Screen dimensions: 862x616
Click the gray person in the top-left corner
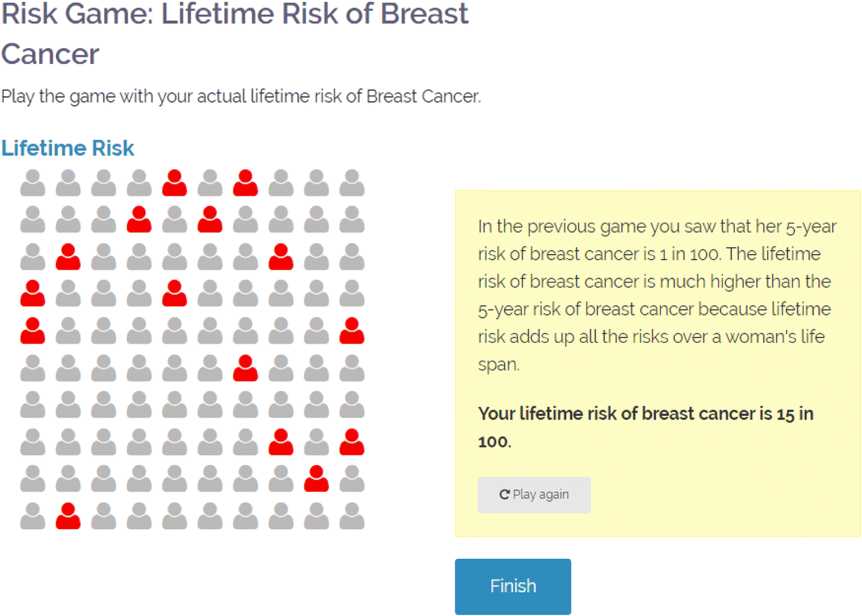click(x=33, y=182)
